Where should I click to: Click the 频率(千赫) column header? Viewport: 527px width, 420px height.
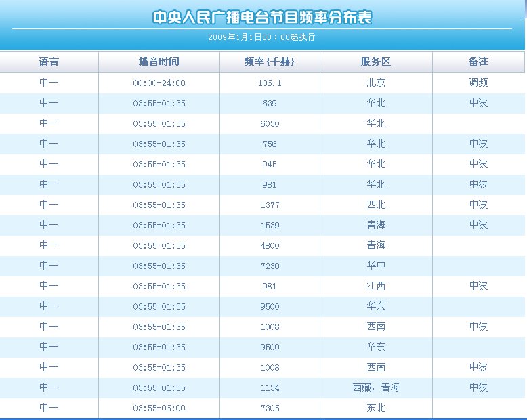[x=270, y=62]
